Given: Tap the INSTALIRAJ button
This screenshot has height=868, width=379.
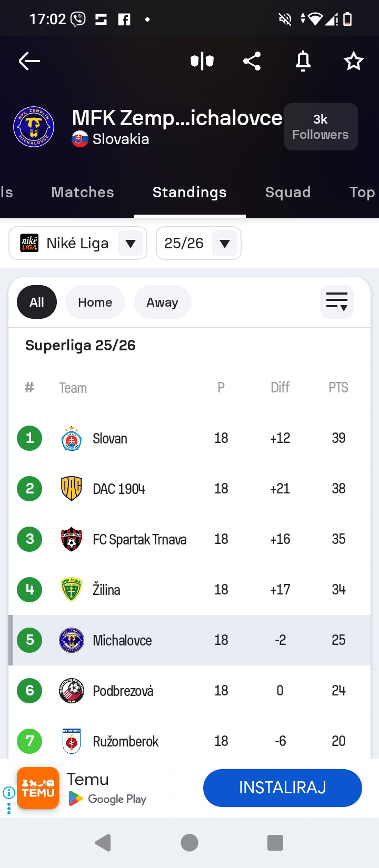Looking at the screenshot, I should click(282, 788).
